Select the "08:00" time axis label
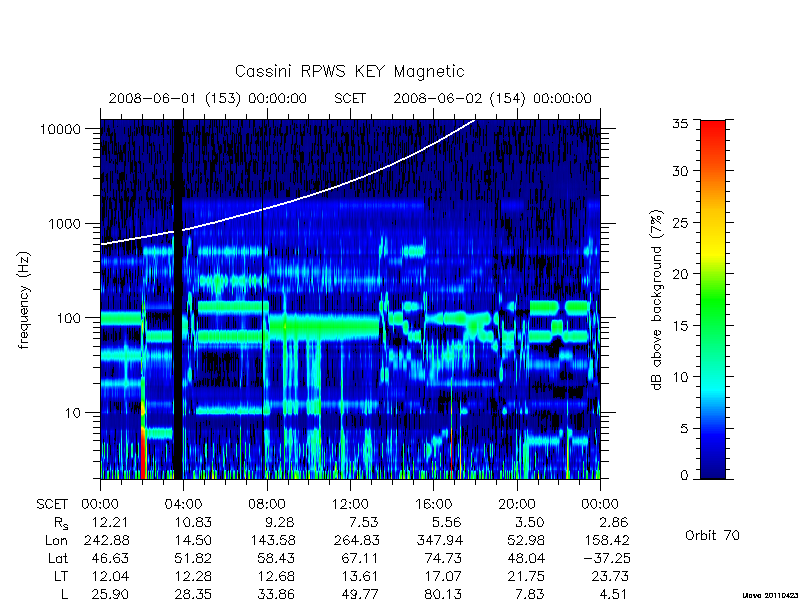This screenshot has width=800, height=600. [267, 505]
